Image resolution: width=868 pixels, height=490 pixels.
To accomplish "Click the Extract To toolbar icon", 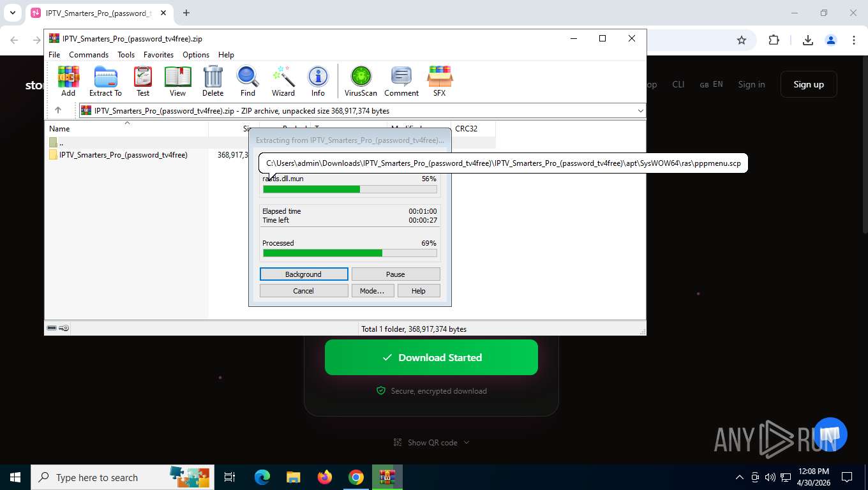I will [x=105, y=81].
